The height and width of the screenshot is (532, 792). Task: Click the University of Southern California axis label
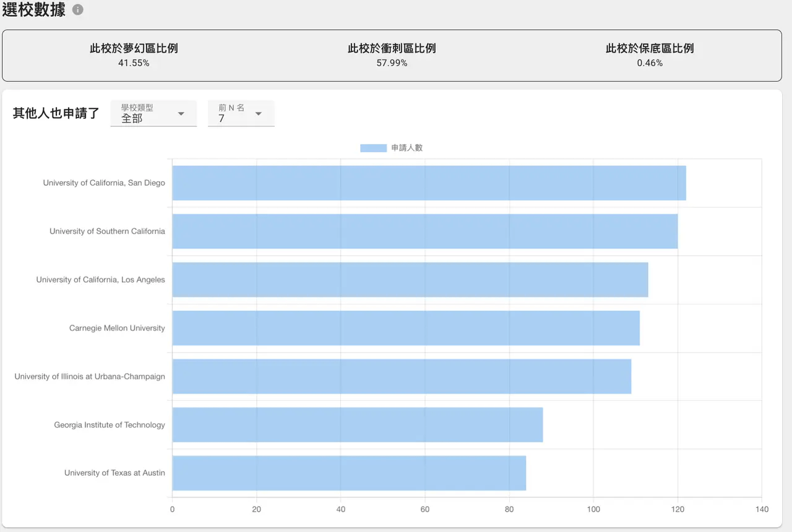(x=108, y=231)
